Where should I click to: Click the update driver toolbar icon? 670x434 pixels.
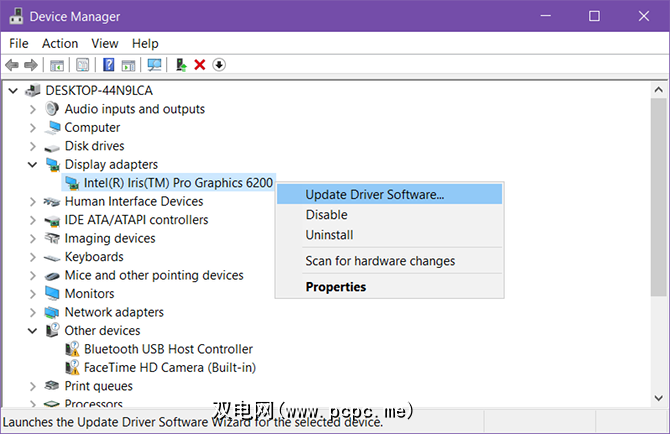[x=181, y=65]
